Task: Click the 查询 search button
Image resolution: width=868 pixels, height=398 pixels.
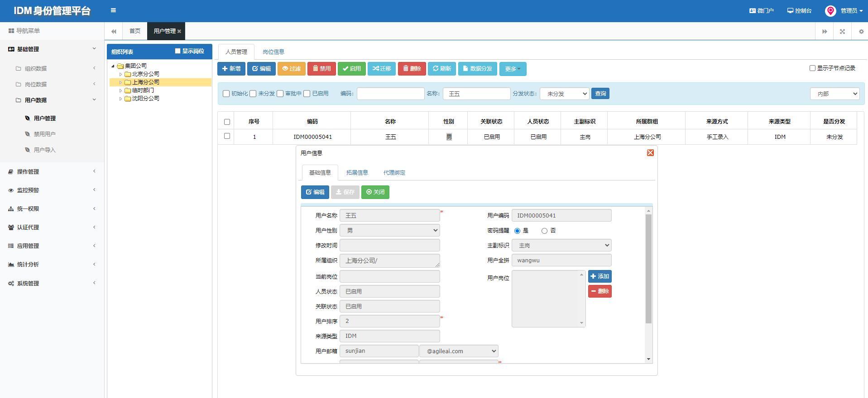Action: point(600,94)
